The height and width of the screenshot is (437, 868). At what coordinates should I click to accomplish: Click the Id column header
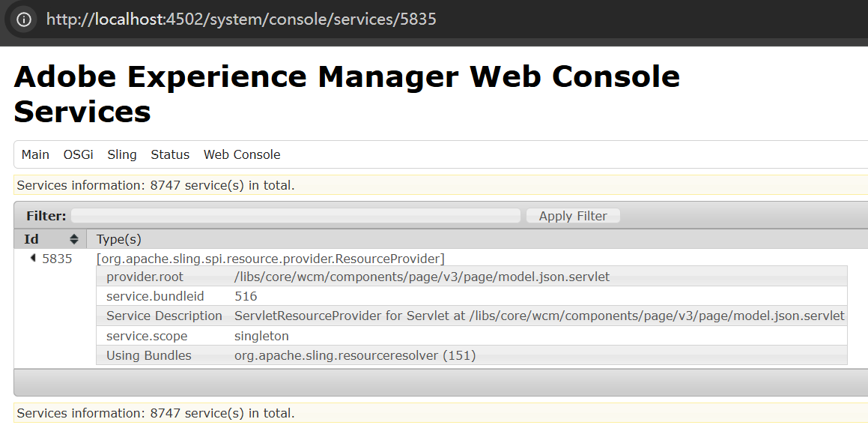50,239
